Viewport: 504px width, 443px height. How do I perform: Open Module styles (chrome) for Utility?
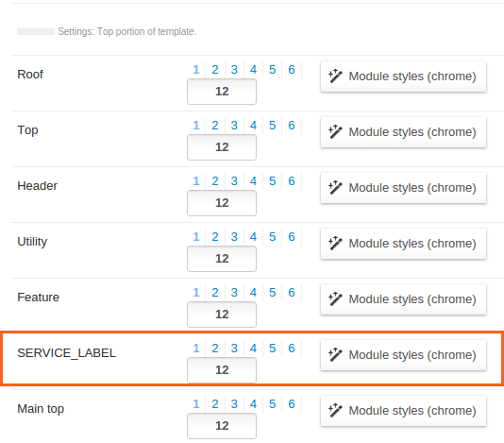pos(403,244)
